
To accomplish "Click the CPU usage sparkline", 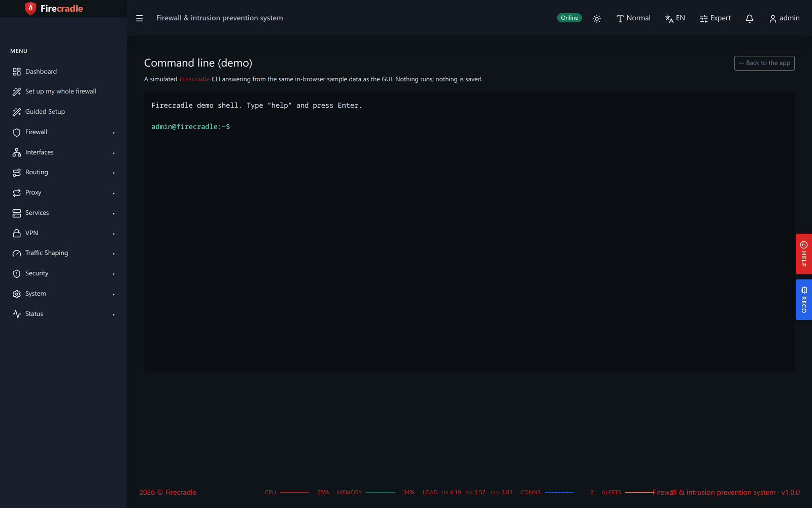I will click(294, 492).
